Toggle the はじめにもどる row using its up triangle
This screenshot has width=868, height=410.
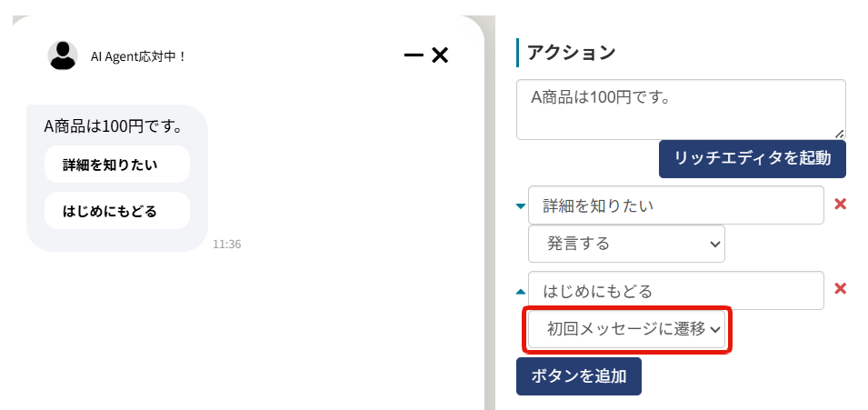[521, 291]
